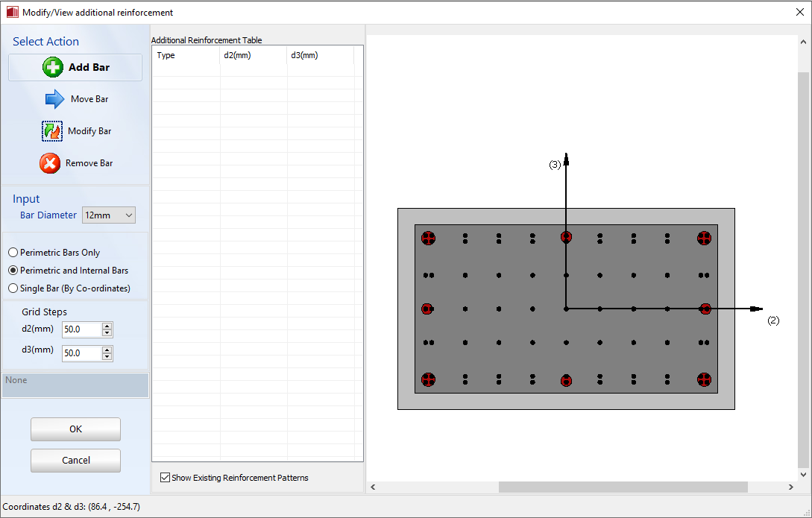Click the application icon in the title bar
Image resolution: width=812 pixels, height=518 pixels.
pos(13,12)
